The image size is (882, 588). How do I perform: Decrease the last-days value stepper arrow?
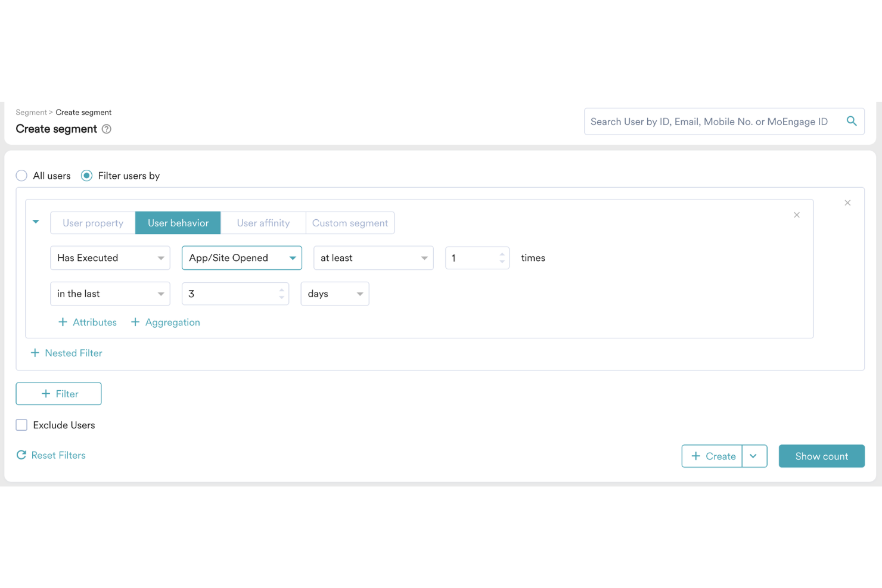pyautogui.click(x=282, y=297)
